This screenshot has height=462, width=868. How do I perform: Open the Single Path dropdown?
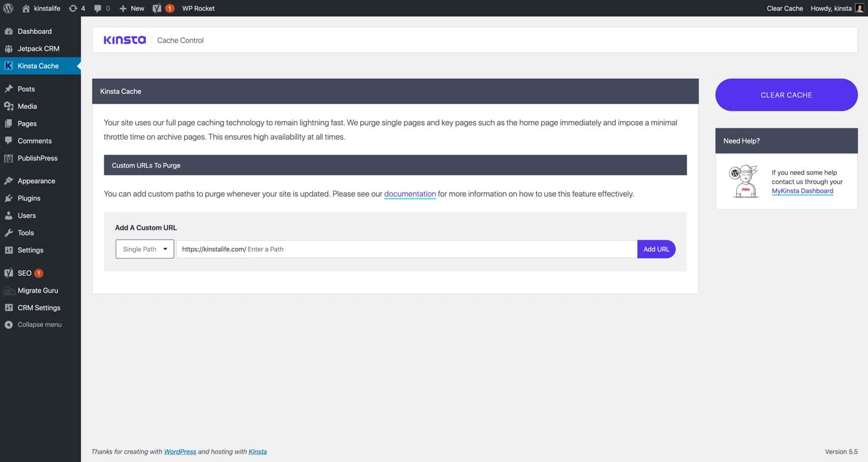tap(144, 249)
